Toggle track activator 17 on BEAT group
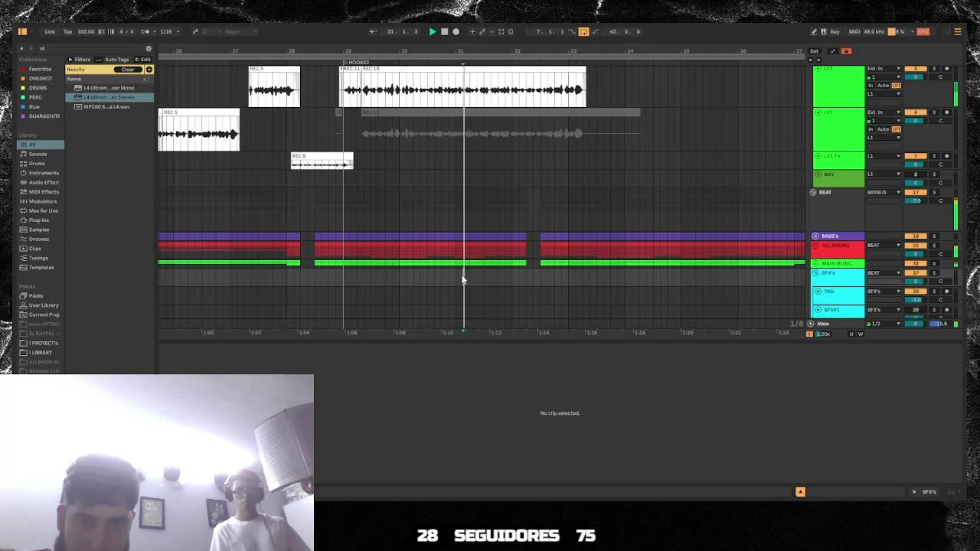 click(916, 192)
